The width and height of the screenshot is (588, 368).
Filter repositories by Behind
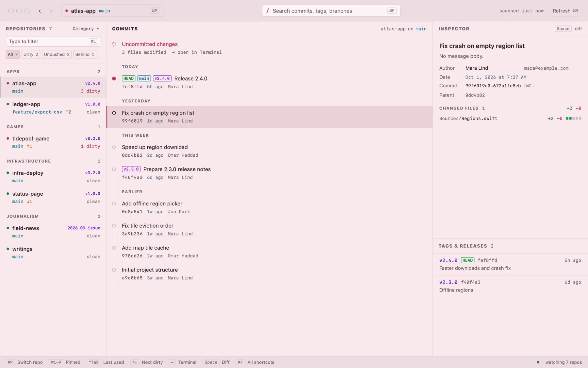point(85,54)
